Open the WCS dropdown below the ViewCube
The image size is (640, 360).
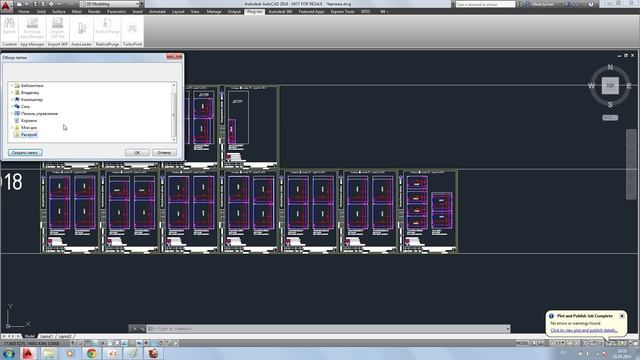pyautogui.click(x=610, y=118)
